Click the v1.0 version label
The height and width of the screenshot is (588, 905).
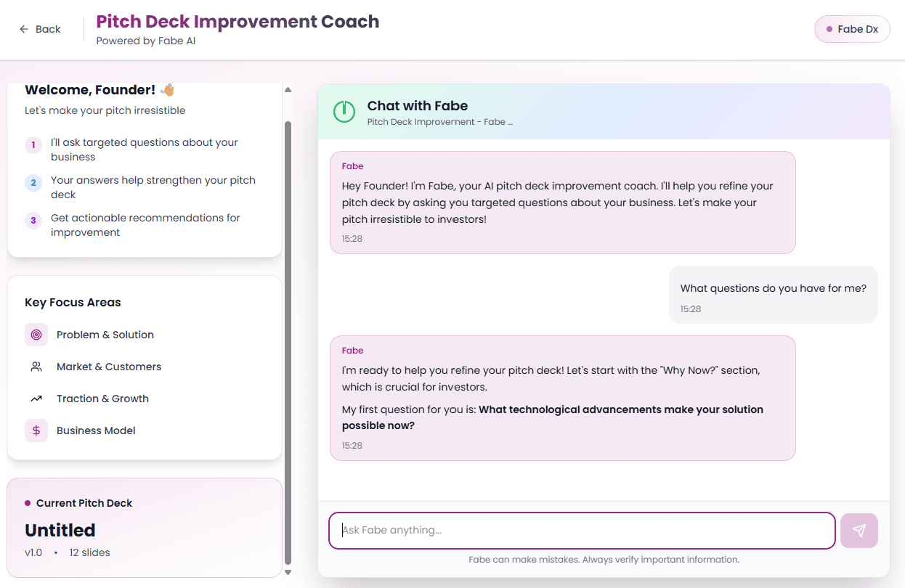(33, 552)
